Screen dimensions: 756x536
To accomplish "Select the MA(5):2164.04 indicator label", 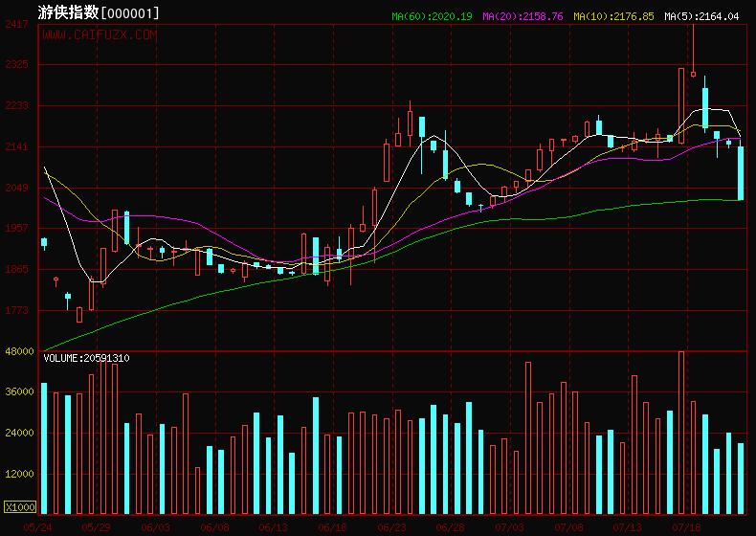I will 701,16.
